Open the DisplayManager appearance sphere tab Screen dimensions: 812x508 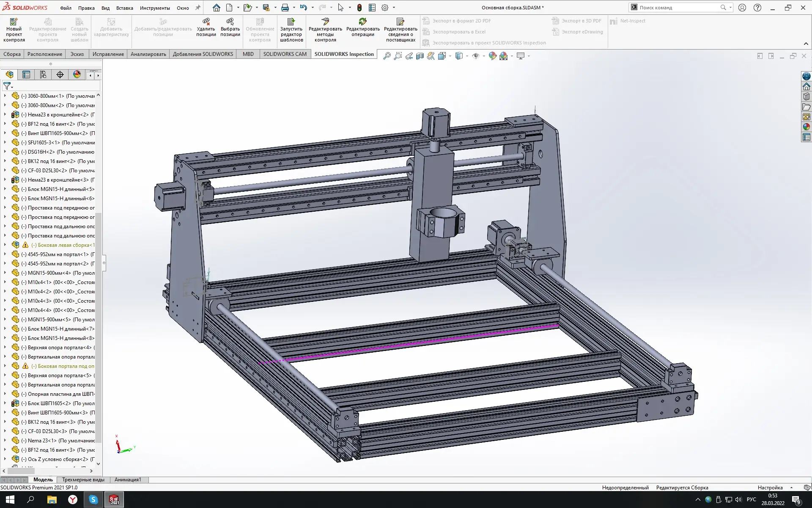tap(77, 75)
